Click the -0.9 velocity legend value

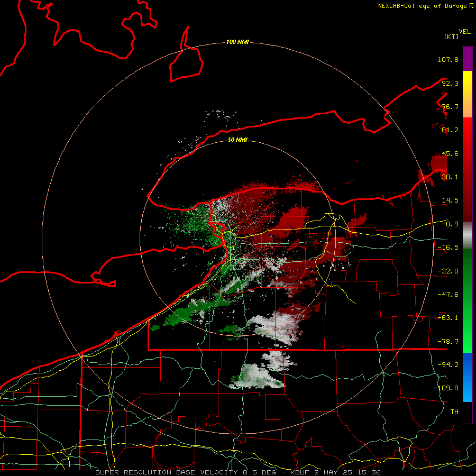(450, 224)
